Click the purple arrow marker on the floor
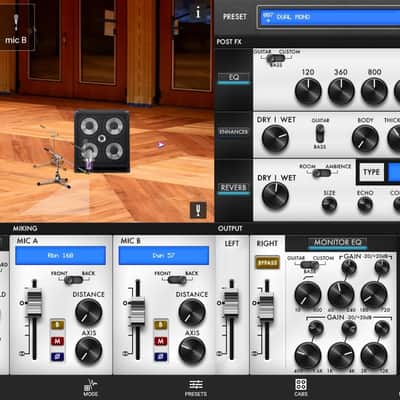This screenshot has height=400, width=400. (161, 145)
